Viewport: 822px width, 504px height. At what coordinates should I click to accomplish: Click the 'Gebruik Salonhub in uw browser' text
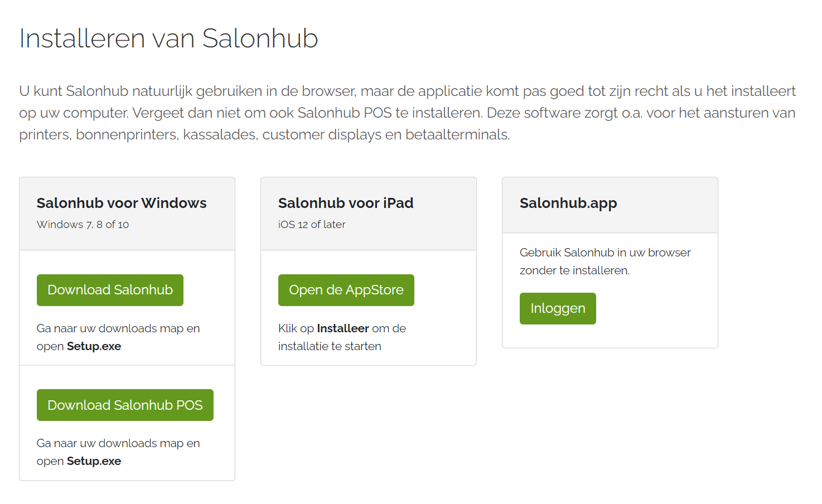point(605,253)
